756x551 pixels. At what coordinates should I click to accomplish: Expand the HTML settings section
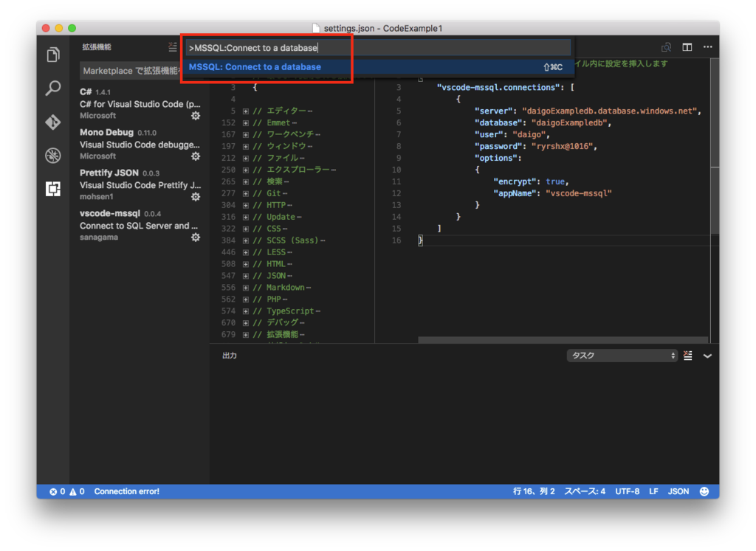pyautogui.click(x=246, y=264)
